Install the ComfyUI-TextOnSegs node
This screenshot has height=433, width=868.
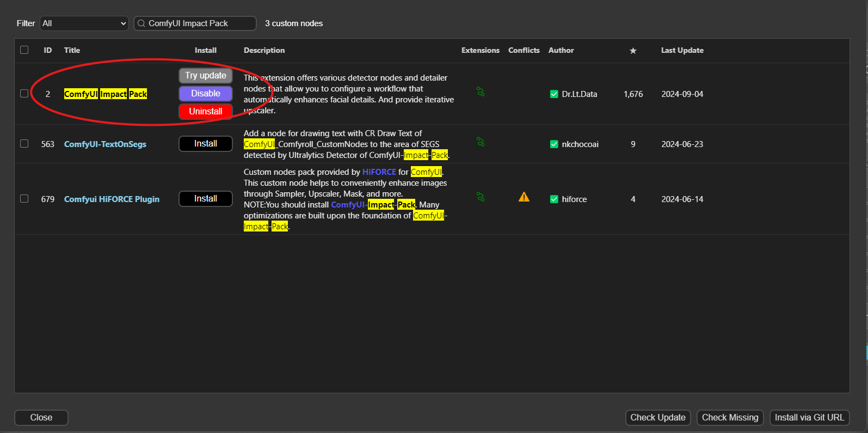tap(206, 144)
